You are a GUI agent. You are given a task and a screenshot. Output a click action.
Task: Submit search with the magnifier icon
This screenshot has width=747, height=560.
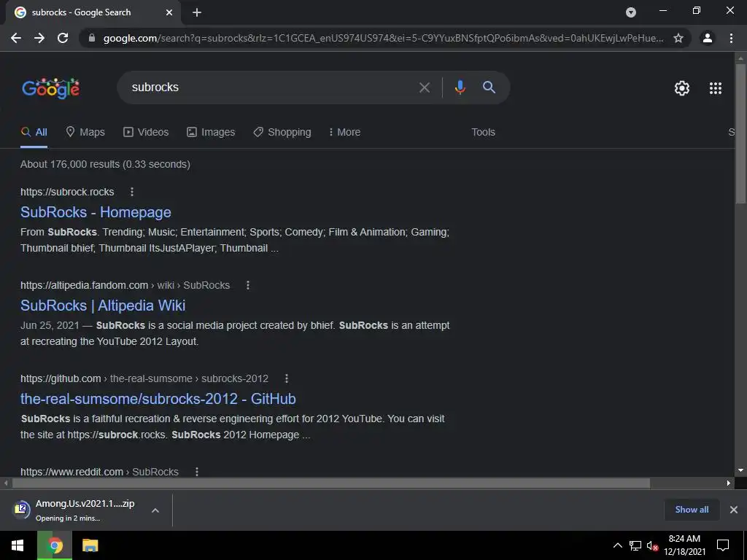pos(489,87)
